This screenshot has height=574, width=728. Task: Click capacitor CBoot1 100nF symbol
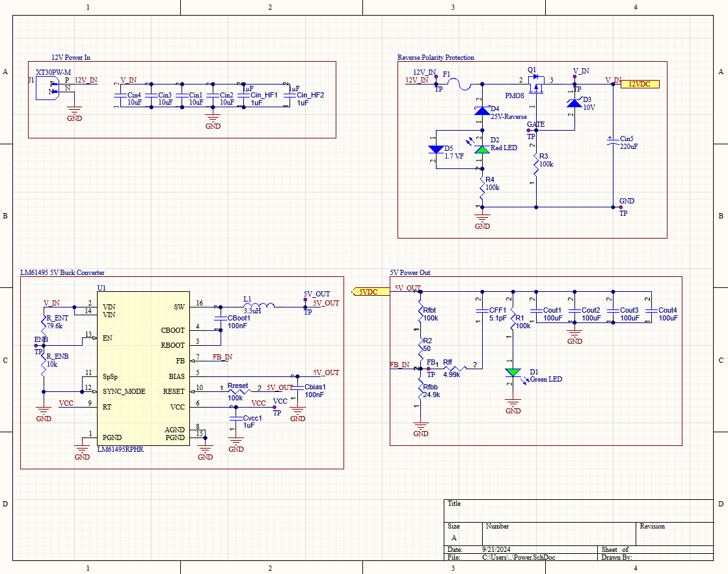click(221, 319)
